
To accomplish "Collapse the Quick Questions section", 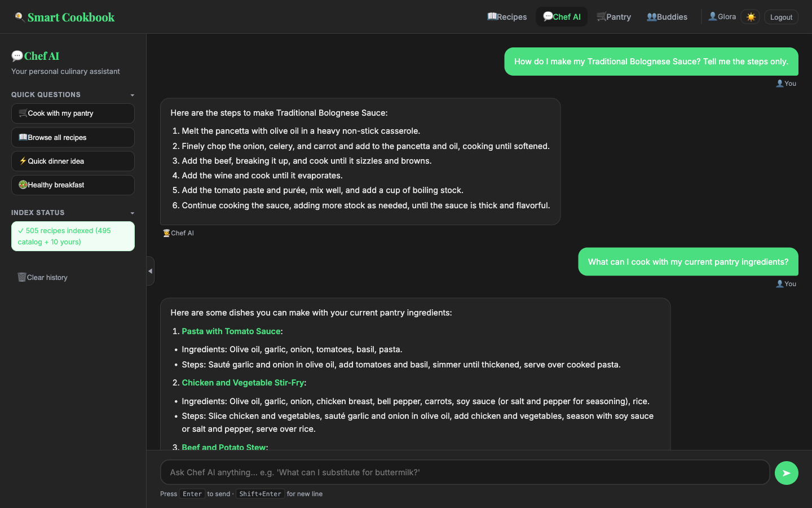I will point(133,95).
